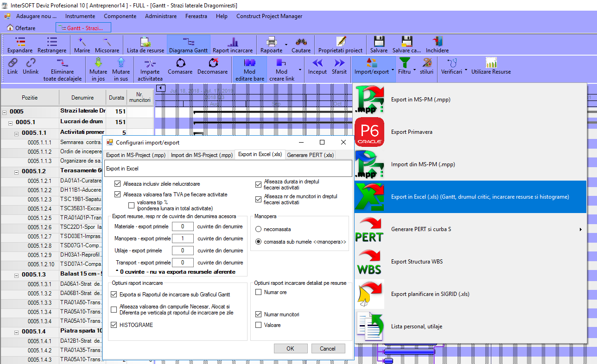
Task: Choose Export Primavera from the menu
Action: [470, 132]
